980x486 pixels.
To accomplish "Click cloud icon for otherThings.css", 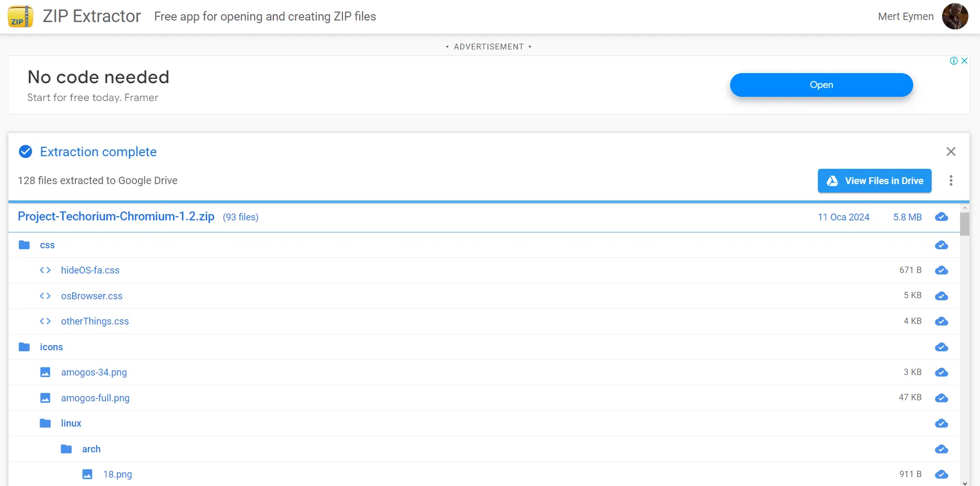I will (941, 321).
